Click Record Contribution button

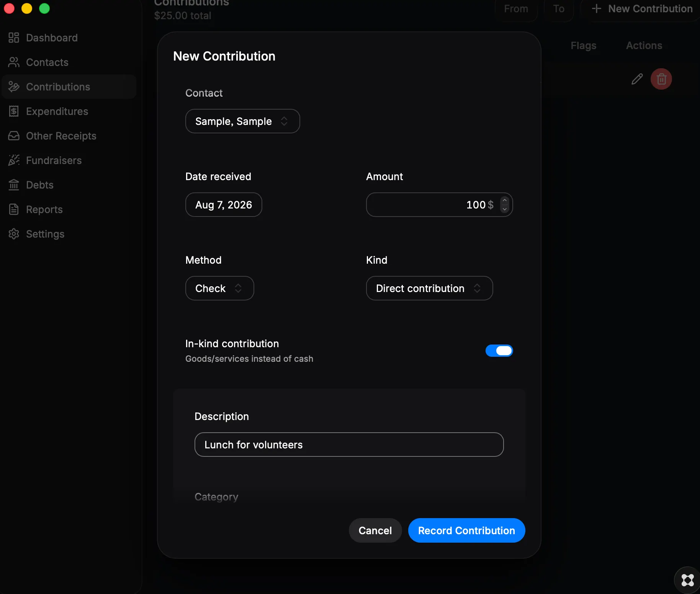466,530
